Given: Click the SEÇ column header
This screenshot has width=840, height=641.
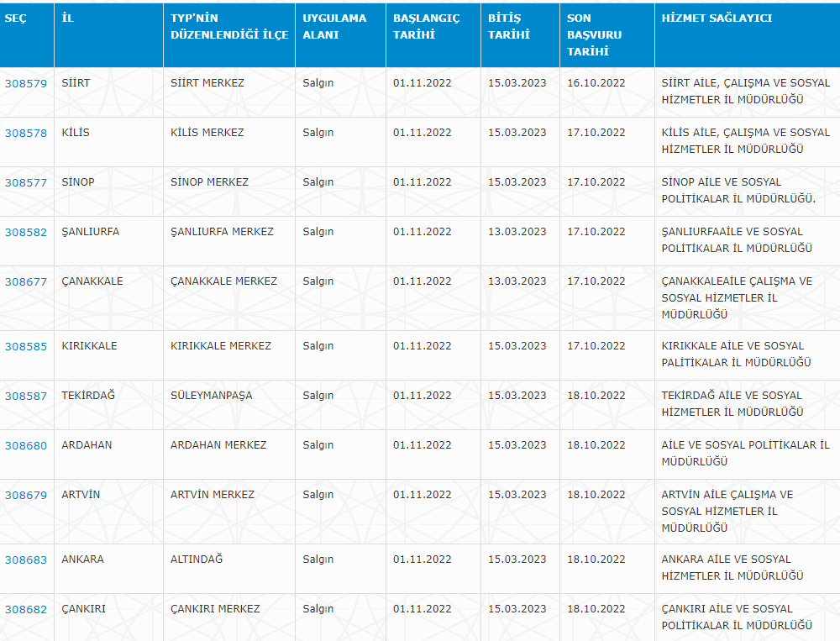Looking at the screenshot, I should coord(27,35).
